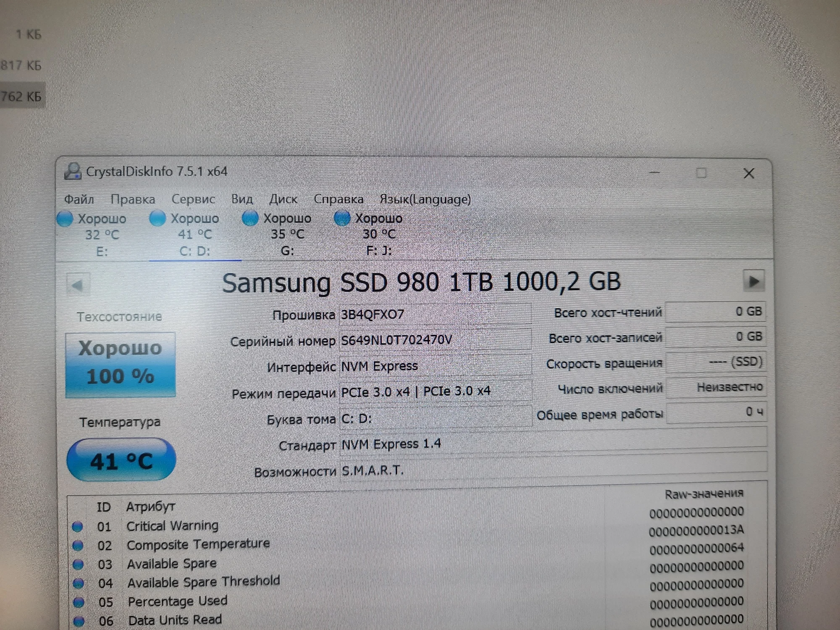
Task: Select the C: D: drive status icon
Action: point(157,218)
